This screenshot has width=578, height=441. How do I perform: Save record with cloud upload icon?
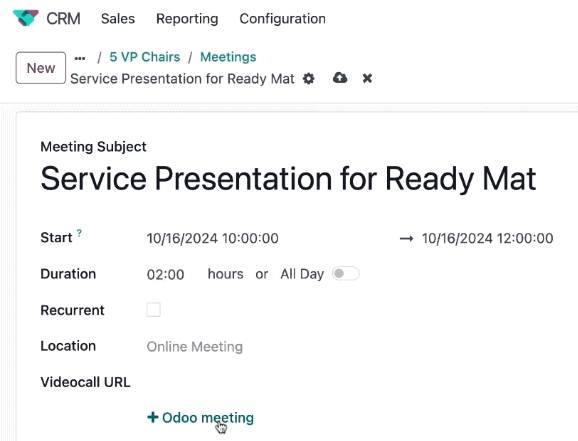click(340, 78)
